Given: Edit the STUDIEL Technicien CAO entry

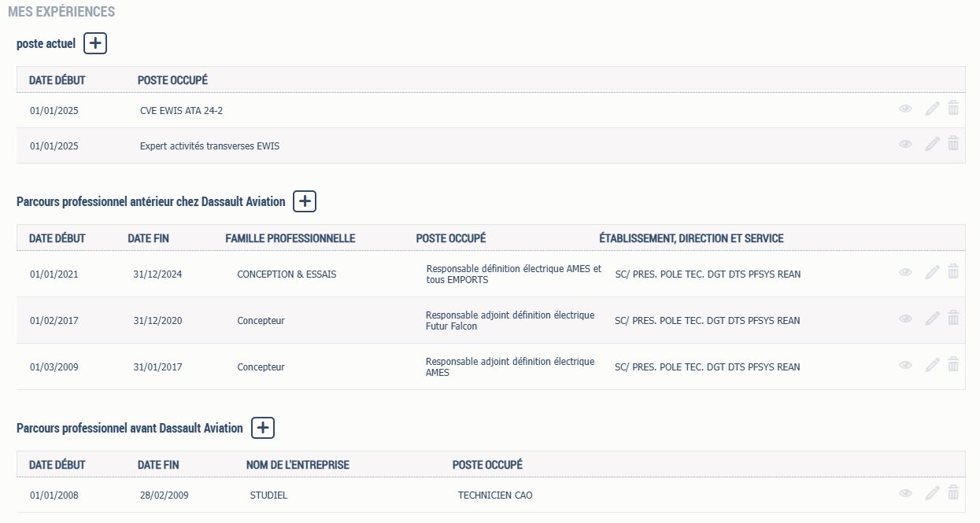Looking at the screenshot, I should [x=932, y=494].
